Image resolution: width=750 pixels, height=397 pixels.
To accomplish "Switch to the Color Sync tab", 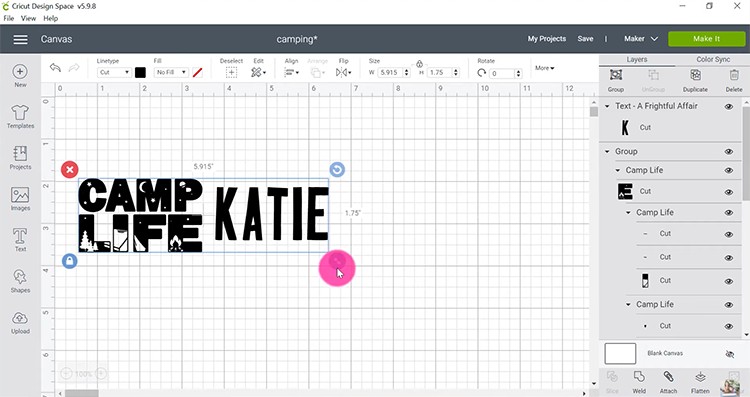I will pos(713,60).
